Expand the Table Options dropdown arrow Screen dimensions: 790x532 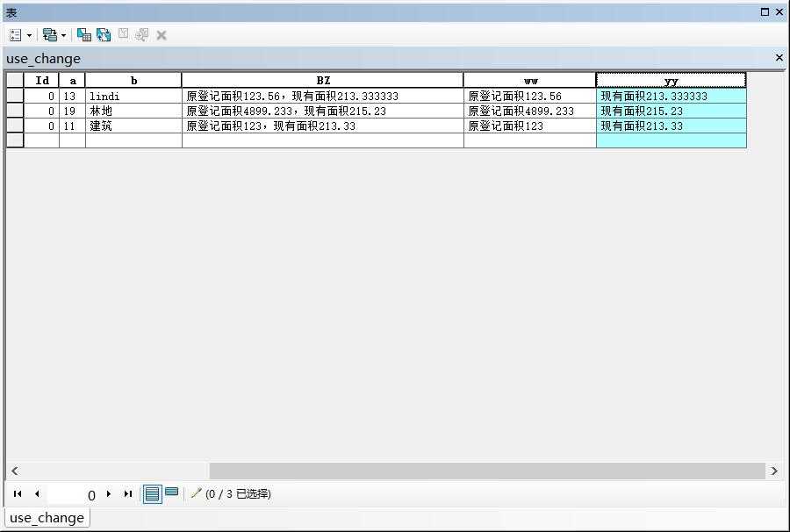coord(29,35)
